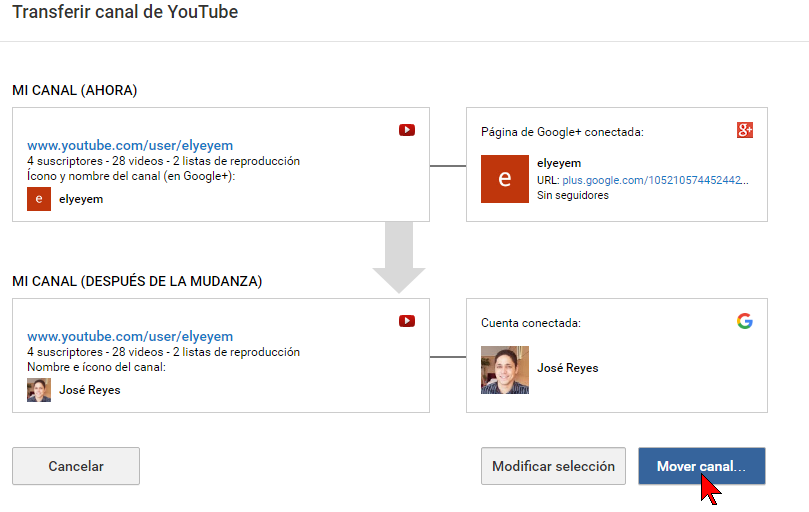Open the current channel youtube.com/user/elyeyem link
The image size is (809, 512).
[x=130, y=146]
